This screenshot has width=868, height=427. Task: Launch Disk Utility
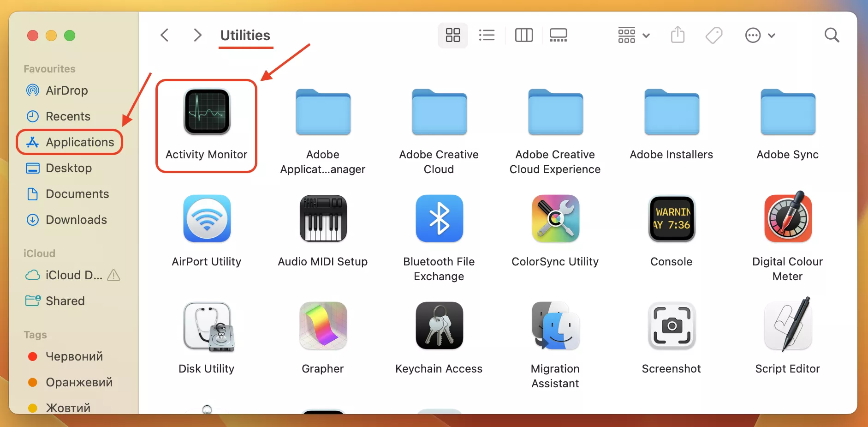pos(206,326)
